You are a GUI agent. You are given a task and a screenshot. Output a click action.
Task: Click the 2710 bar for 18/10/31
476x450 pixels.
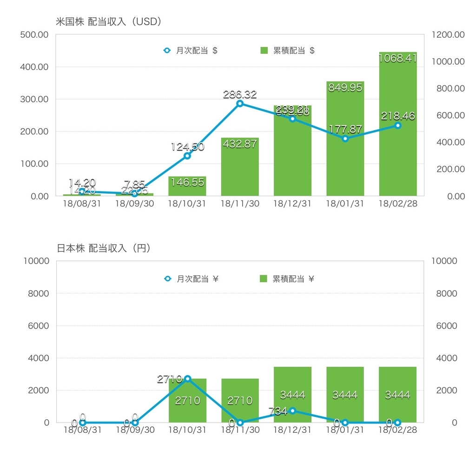tap(187, 401)
